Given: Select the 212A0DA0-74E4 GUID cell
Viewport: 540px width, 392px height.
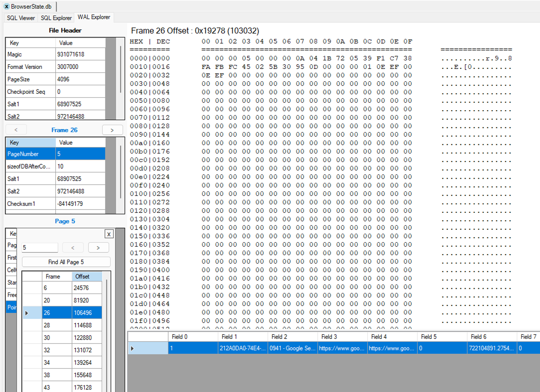Looking at the screenshot, I should (243, 348).
